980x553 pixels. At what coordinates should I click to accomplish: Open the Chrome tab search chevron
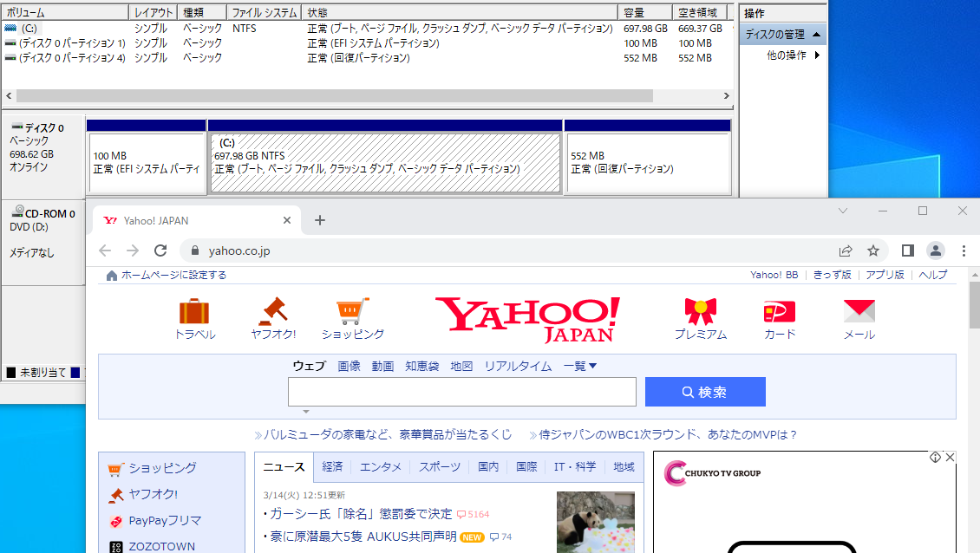(843, 211)
